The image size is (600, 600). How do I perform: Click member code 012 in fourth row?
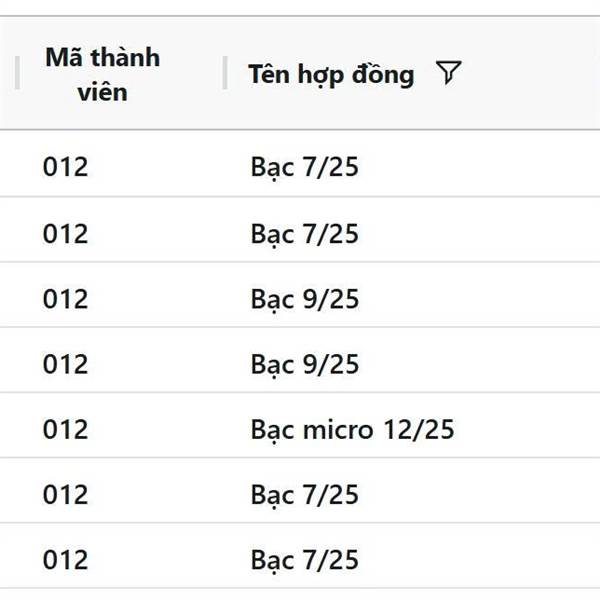click(65, 364)
